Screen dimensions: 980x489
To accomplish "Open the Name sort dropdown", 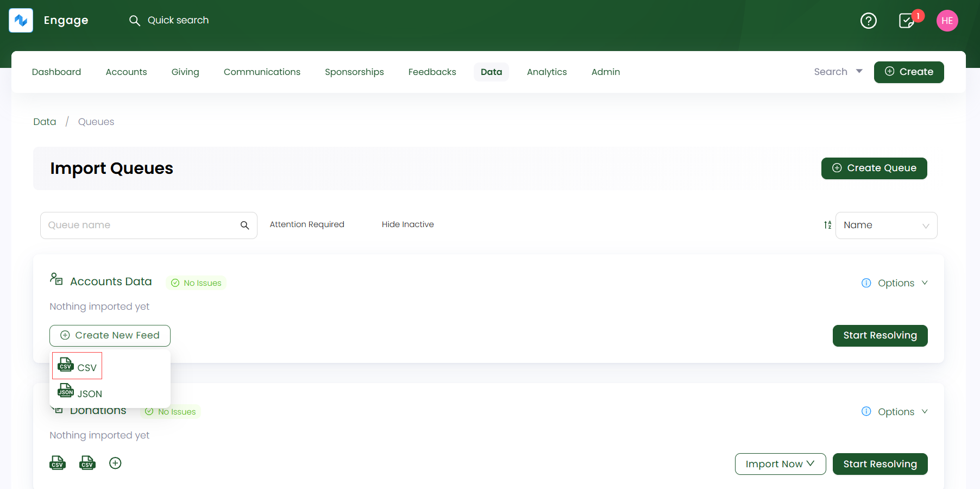I will tap(886, 225).
